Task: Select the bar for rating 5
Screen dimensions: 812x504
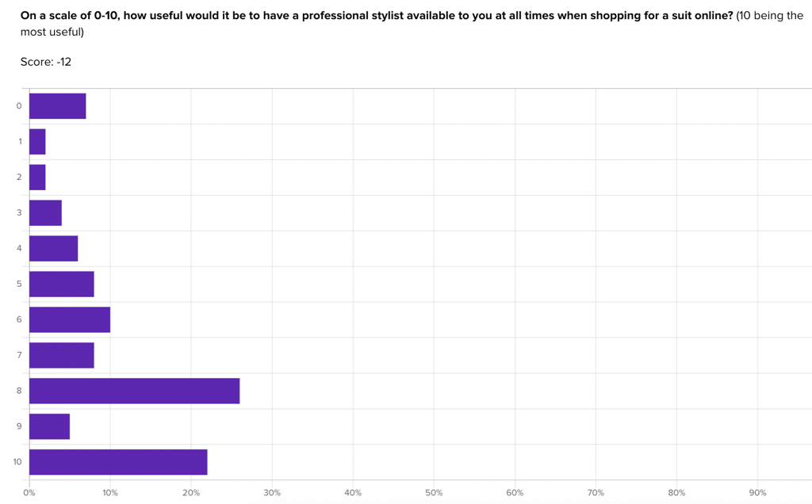Action: tap(62, 284)
